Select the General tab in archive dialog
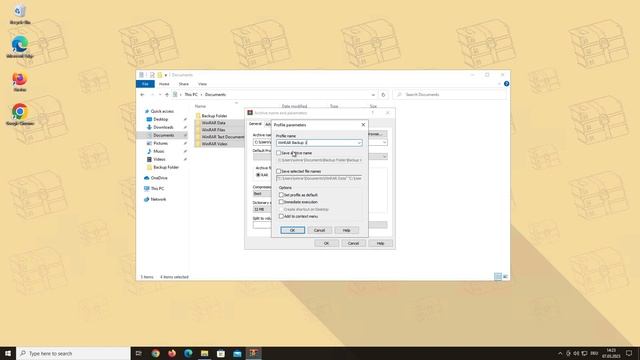640x360 pixels. [256, 124]
